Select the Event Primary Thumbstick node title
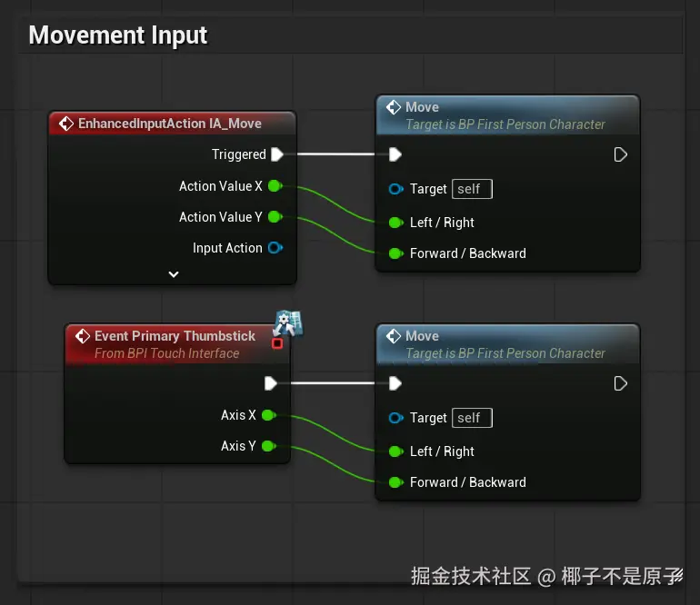The width and height of the screenshot is (700, 605). [x=175, y=335]
